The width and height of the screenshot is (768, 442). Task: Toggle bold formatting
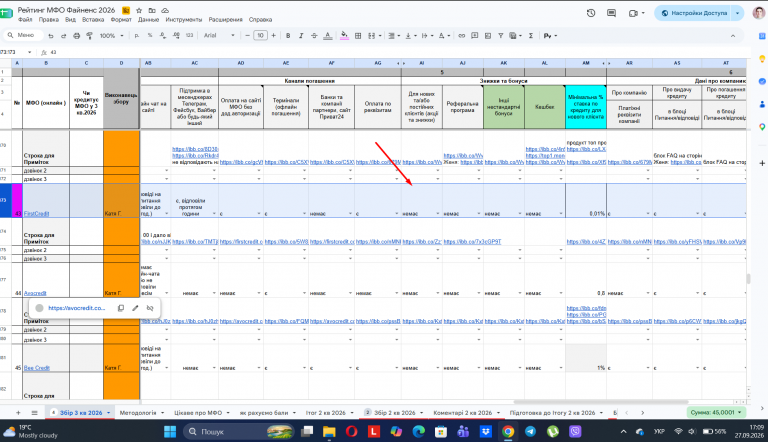tap(288, 36)
